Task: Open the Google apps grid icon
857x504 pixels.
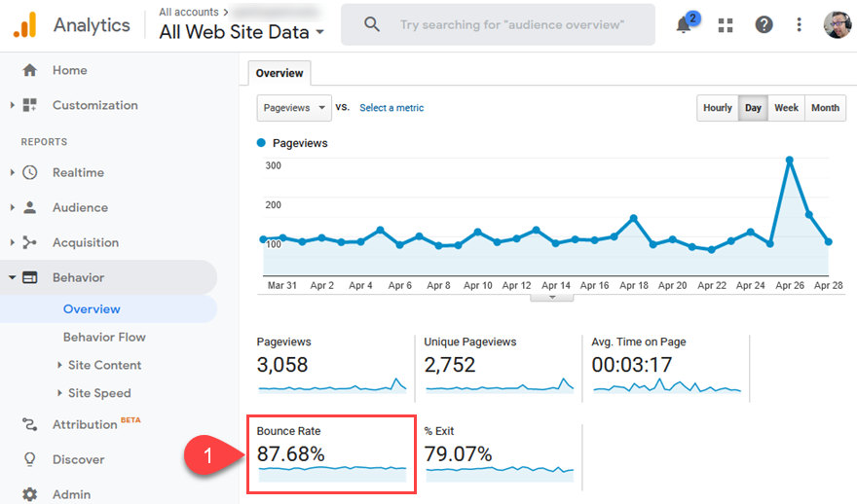Action: 725,25
